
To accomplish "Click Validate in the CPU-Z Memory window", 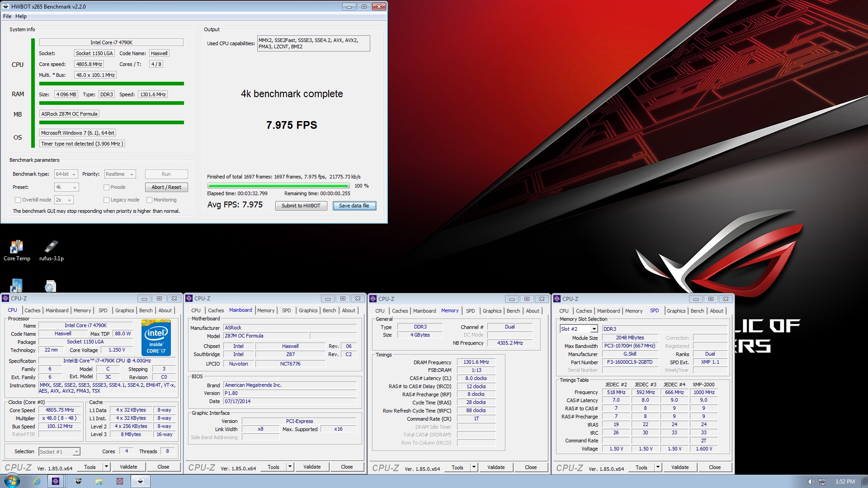I will coord(496,467).
